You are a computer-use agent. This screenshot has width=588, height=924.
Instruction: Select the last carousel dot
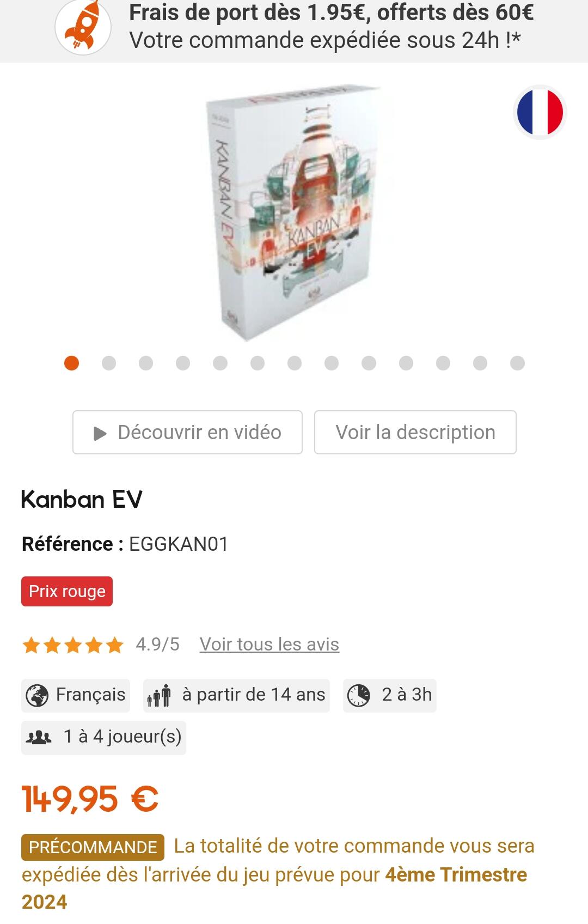click(x=517, y=363)
